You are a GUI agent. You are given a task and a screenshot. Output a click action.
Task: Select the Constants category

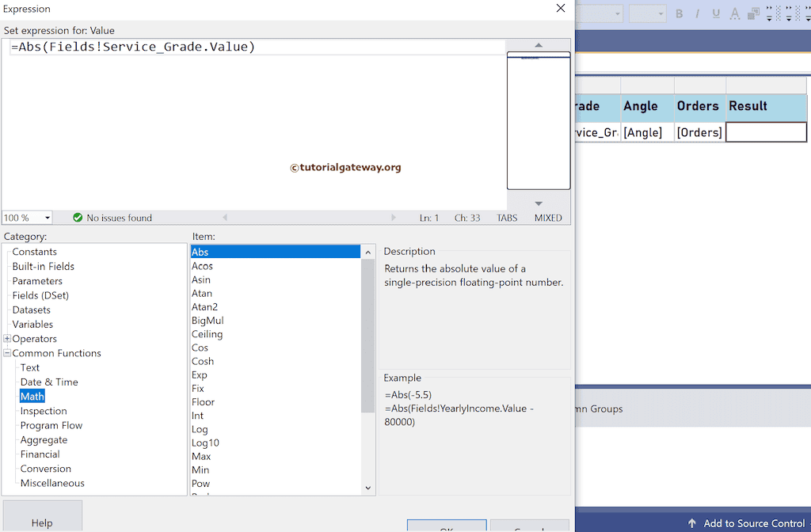tap(35, 252)
